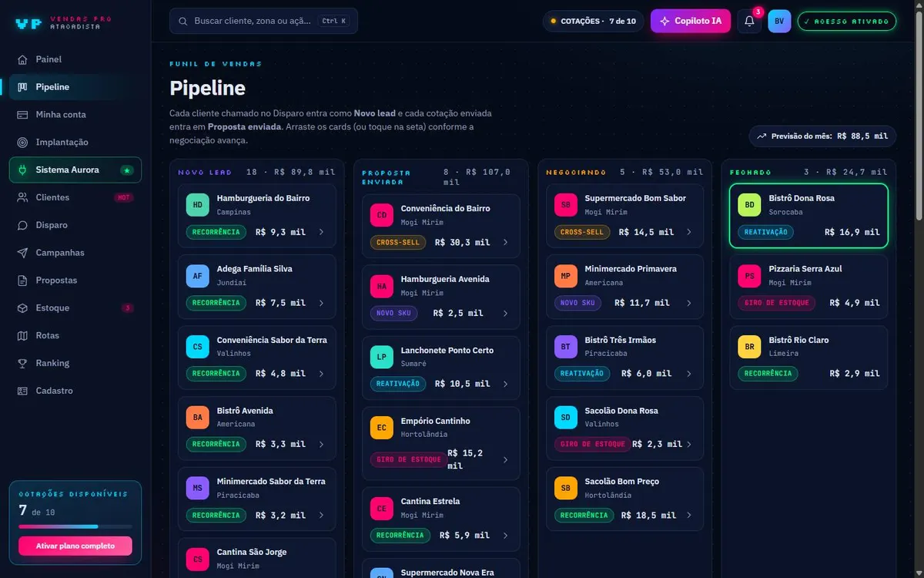Viewport: 924px width, 578px height.
Task: Click the Disparo chat icon
Action: [x=22, y=225]
